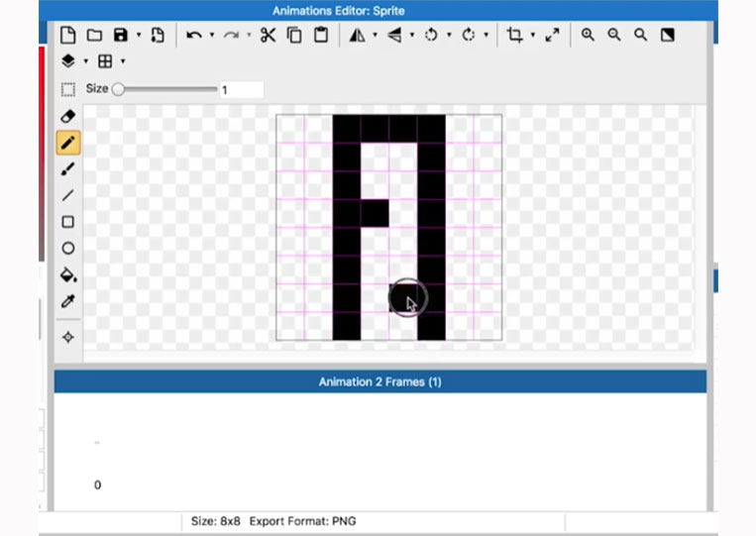
Task: Undo the last pencil stroke
Action: click(x=194, y=36)
